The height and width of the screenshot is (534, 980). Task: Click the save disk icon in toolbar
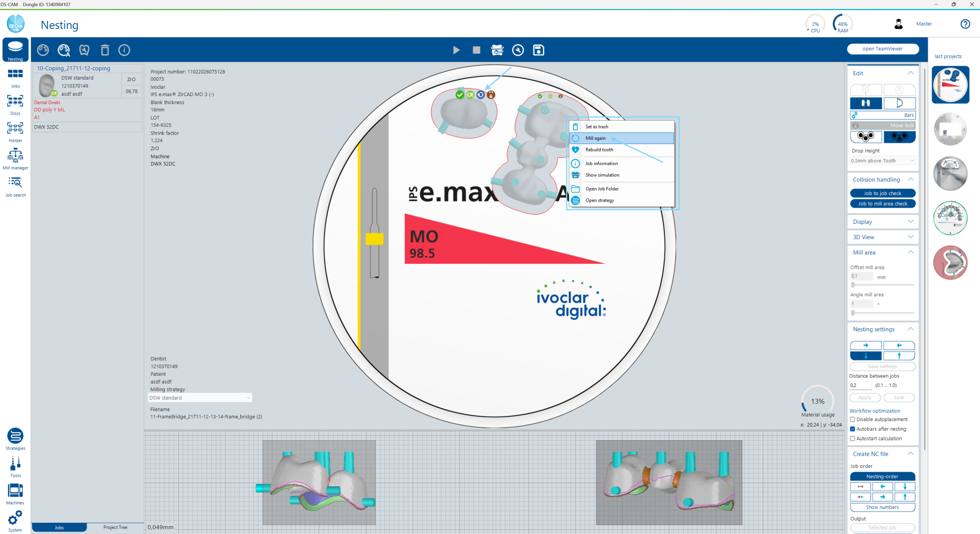pyautogui.click(x=538, y=50)
